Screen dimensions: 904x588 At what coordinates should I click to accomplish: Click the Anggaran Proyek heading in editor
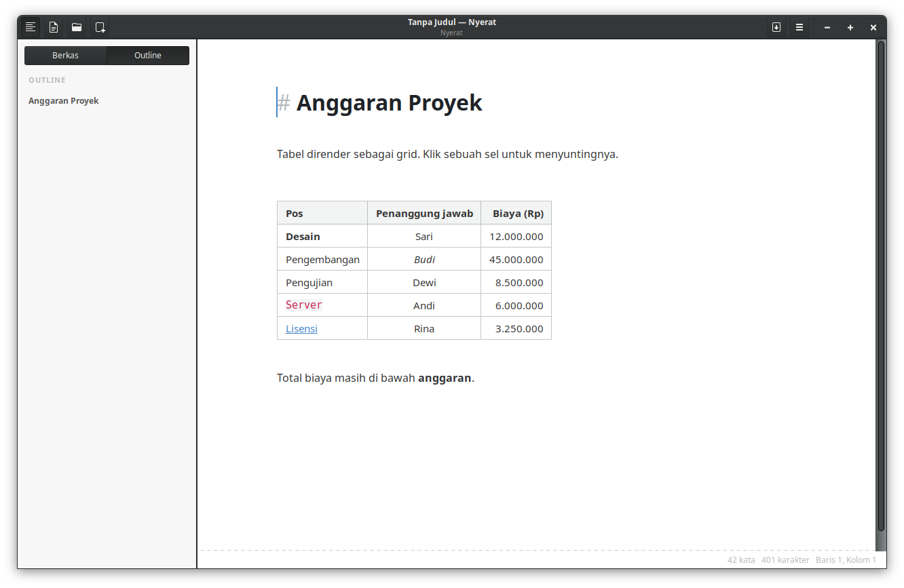(x=389, y=102)
